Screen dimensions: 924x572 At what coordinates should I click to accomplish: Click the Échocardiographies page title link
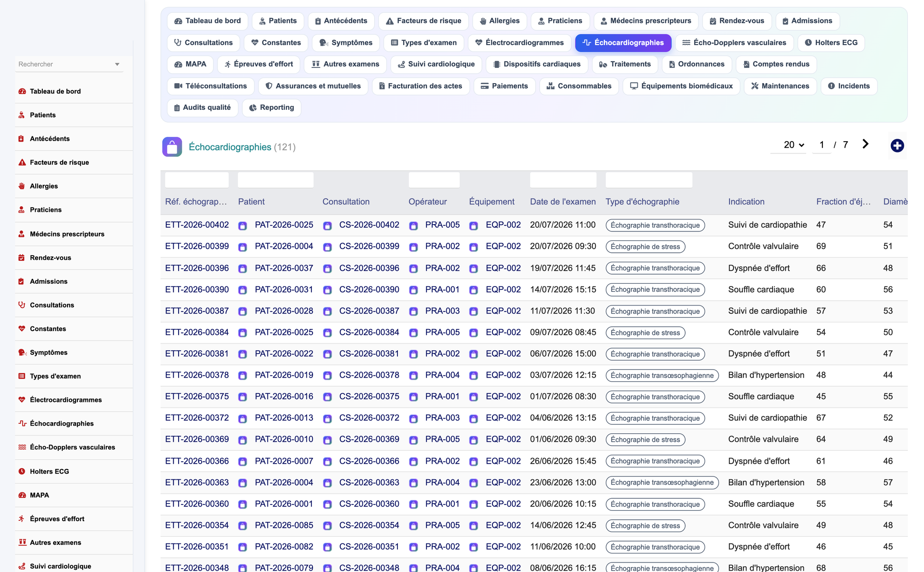pos(230,147)
